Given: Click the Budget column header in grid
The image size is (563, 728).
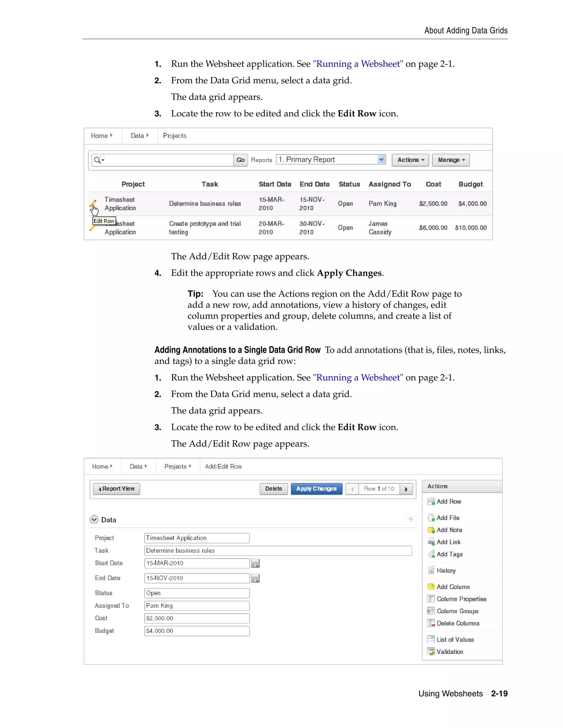Looking at the screenshot, I should tap(471, 184).
